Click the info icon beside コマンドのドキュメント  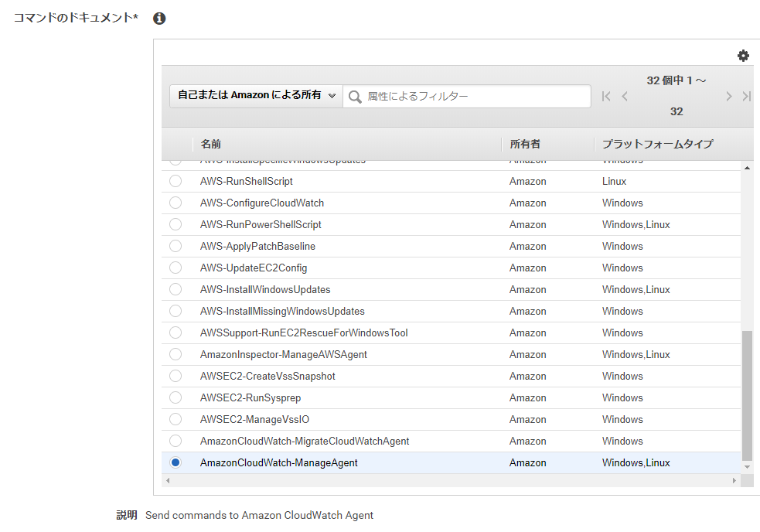pyautogui.click(x=159, y=19)
